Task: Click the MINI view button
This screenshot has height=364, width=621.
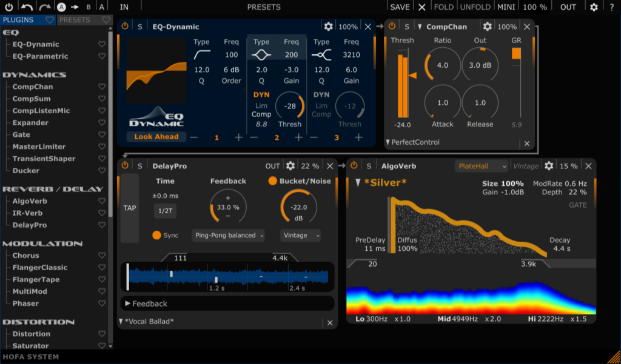Action: (x=506, y=7)
